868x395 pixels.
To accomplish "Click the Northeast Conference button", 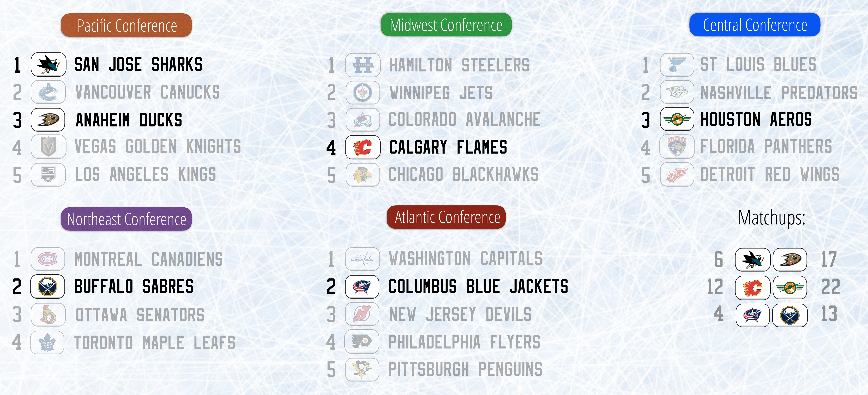I will click(126, 219).
